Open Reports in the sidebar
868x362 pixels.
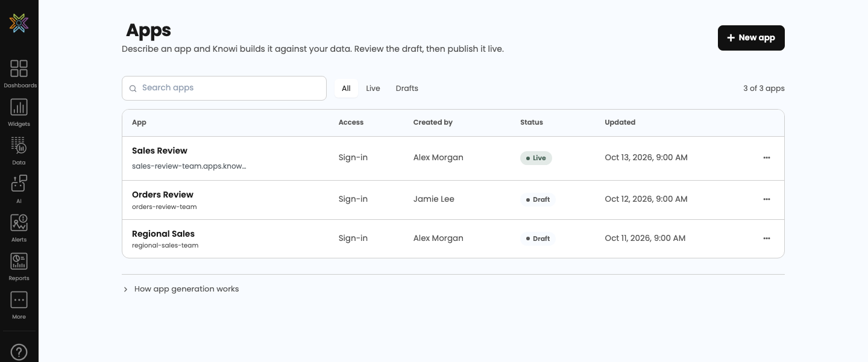point(19,266)
